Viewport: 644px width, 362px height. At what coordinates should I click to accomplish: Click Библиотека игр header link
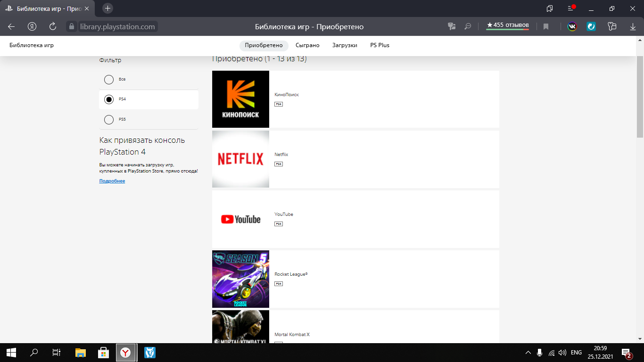click(32, 45)
